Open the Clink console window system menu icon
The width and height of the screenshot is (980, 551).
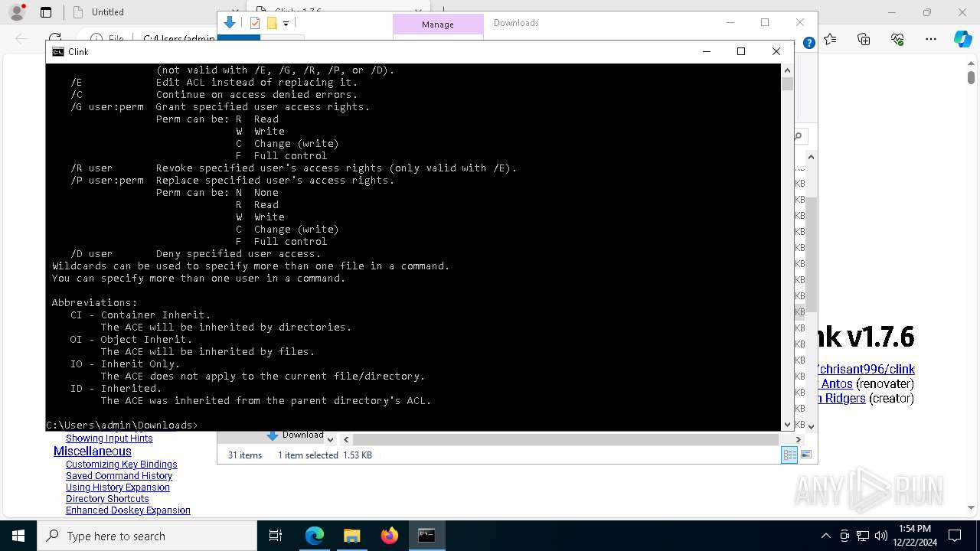click(x=58, y=52)
